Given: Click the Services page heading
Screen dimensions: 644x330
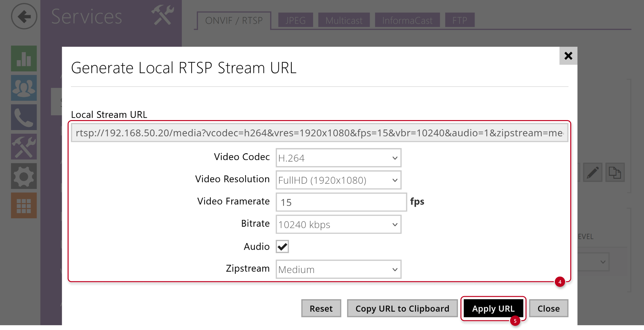Looking at the screenshot, I should (87, 16).
